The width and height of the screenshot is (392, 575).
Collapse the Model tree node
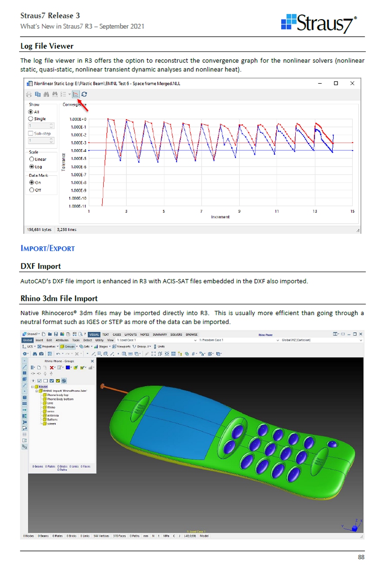click(32, 387)
